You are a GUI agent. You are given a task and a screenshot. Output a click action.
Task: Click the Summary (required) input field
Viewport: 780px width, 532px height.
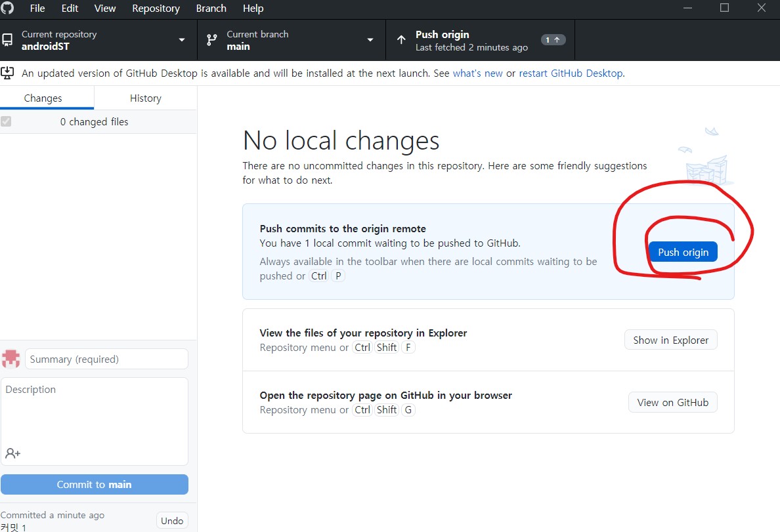click(106, 359)
